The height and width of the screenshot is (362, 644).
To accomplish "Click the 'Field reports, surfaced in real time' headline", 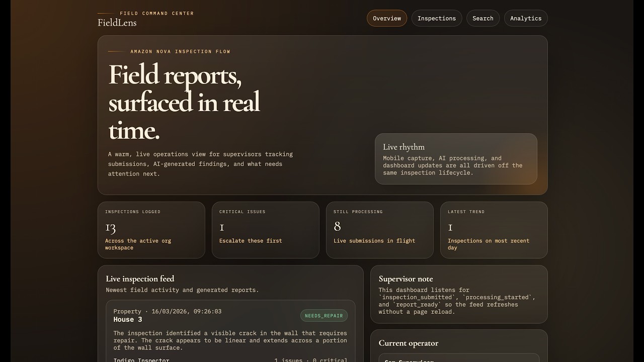I will click(x=184, y=102).
